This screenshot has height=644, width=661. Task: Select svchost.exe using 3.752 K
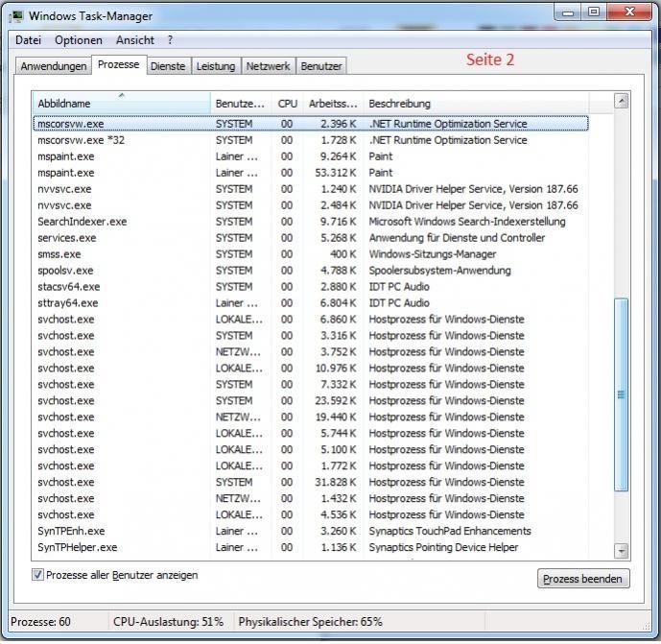(311, 351)
